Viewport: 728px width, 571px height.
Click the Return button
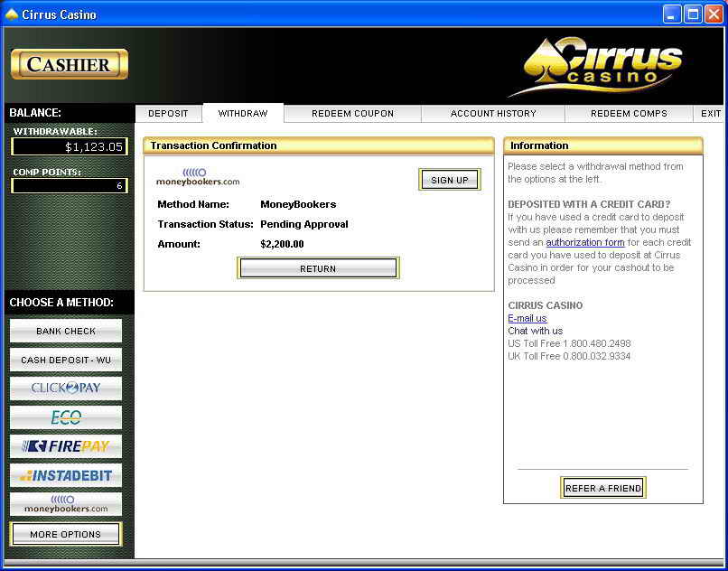point(318,268)
